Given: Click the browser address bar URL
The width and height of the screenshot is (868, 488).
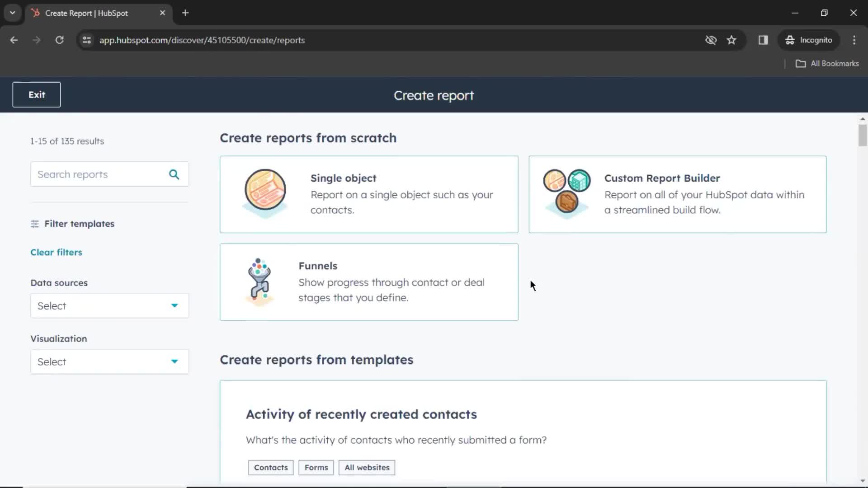Looking at the screenshot, I should (x=202, y=40).
